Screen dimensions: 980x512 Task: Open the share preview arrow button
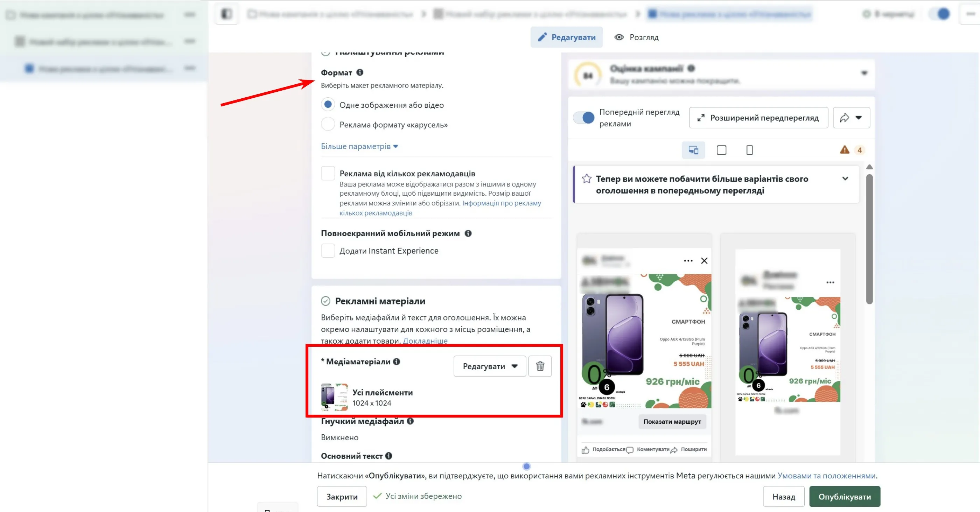click(x=851, y=118)
